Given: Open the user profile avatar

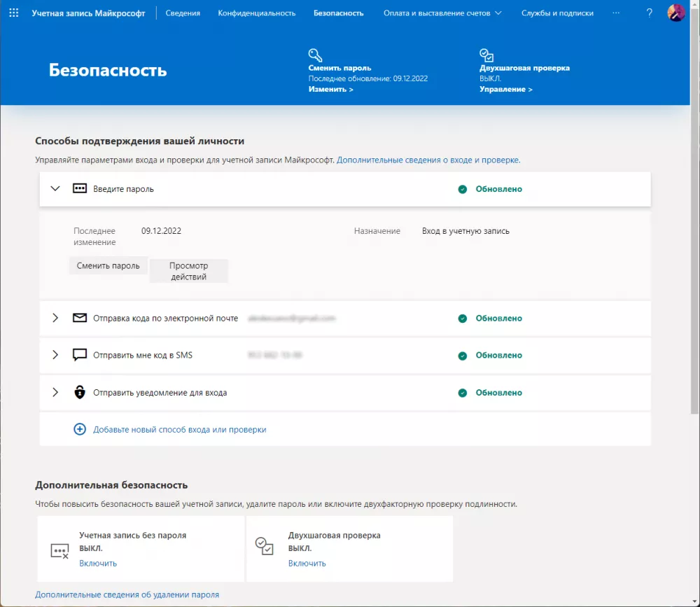Looking at the screenshot, I should pyautogui.click(x=675, y=13).
